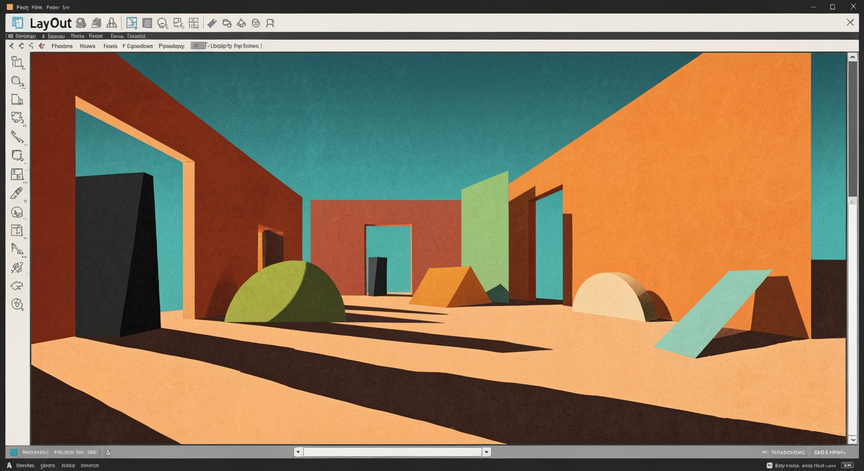Select the topmost tool in left vertical toolbar

[x=18, y=62]
